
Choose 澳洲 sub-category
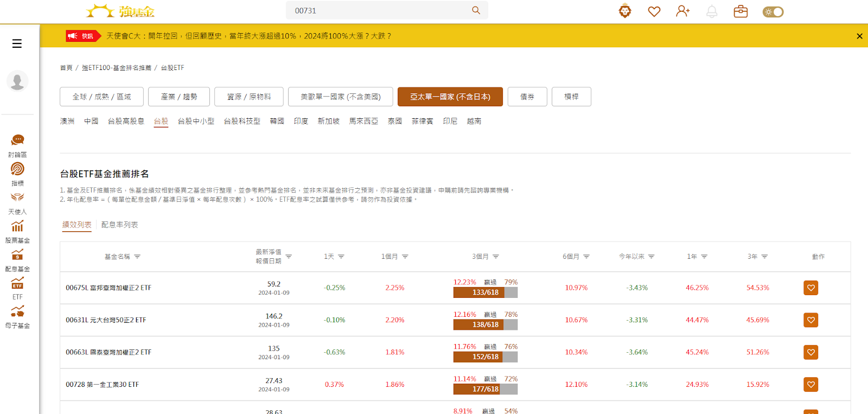point(67,121)
